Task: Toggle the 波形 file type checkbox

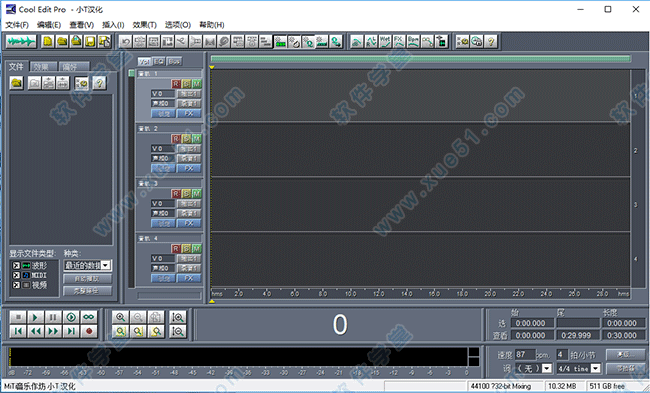Action: (x=16, y=265)
